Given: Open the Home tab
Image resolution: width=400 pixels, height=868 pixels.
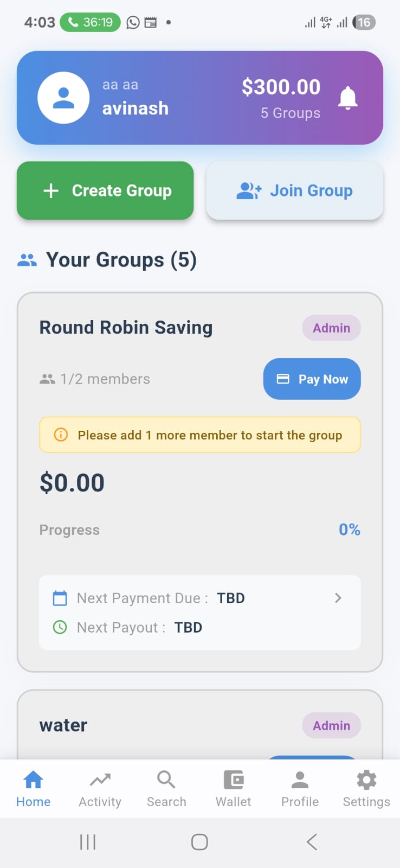Looking at the screenshot, I should coord(33,789).
